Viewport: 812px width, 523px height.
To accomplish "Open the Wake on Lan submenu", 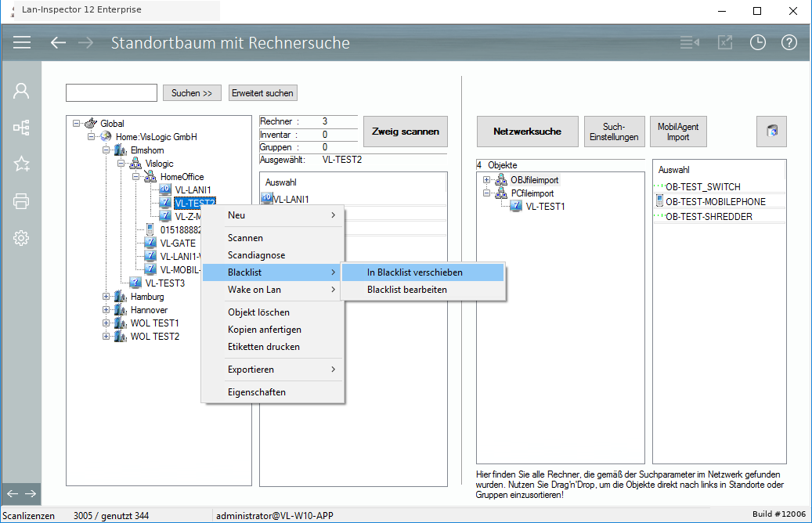I will [x=272, y=290].
